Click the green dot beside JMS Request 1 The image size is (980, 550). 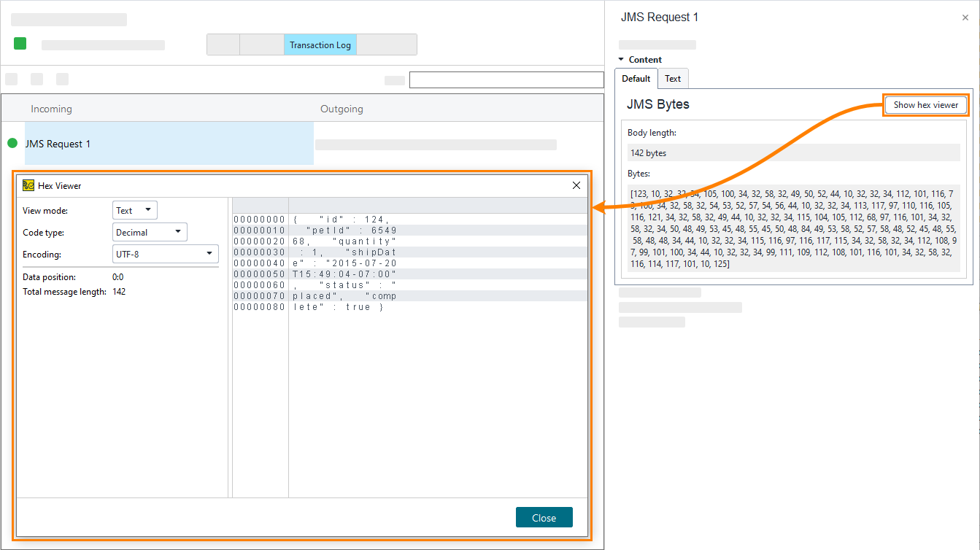[x=12, y=144]
